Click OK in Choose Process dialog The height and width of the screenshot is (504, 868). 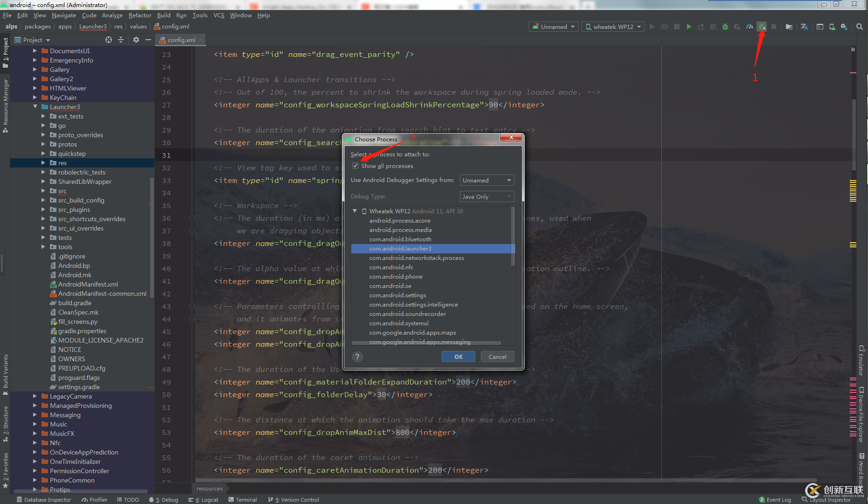(x=458, y=357)
